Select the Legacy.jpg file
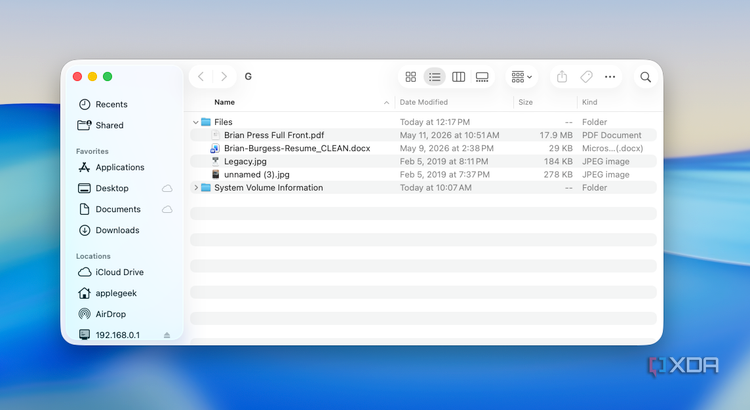The width and height of the screenshot is (750, 410). tap(423, 162)
